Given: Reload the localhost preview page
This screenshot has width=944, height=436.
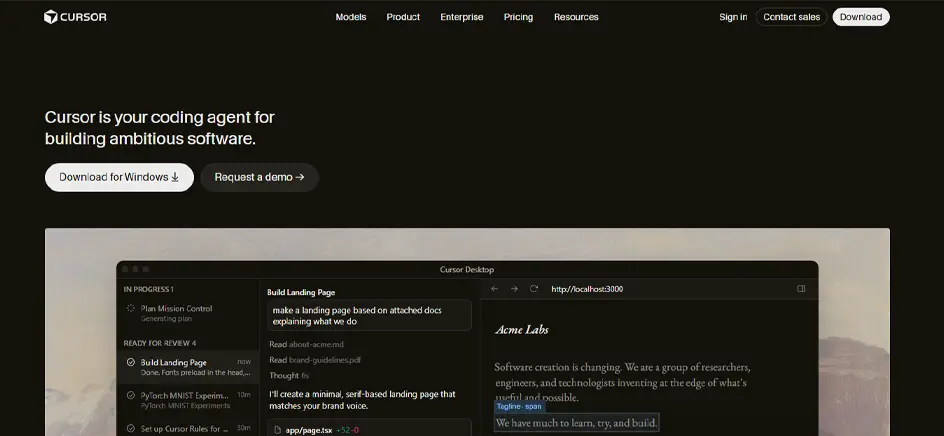Looking at the screenshot, I should [x=533, y=289].
